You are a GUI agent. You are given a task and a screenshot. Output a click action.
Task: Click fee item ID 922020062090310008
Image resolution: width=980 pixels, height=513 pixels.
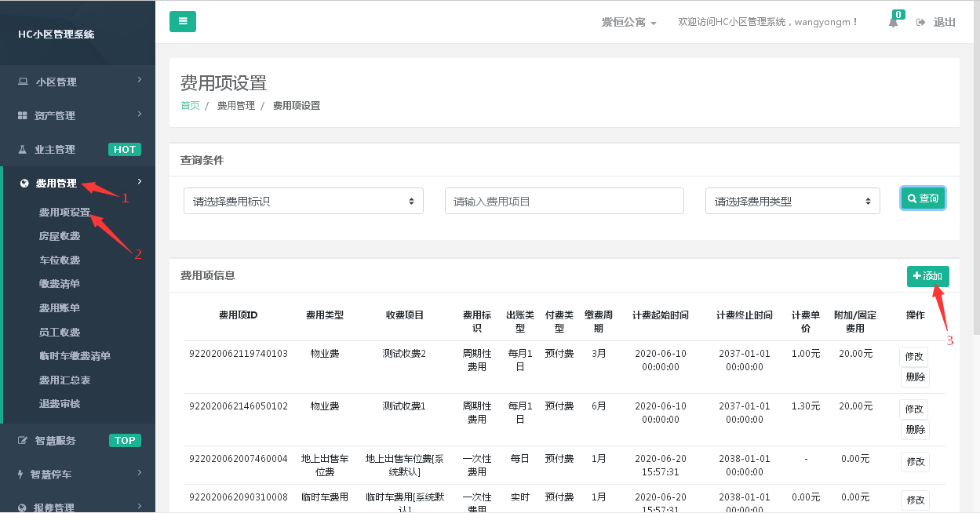pos(239,497)
